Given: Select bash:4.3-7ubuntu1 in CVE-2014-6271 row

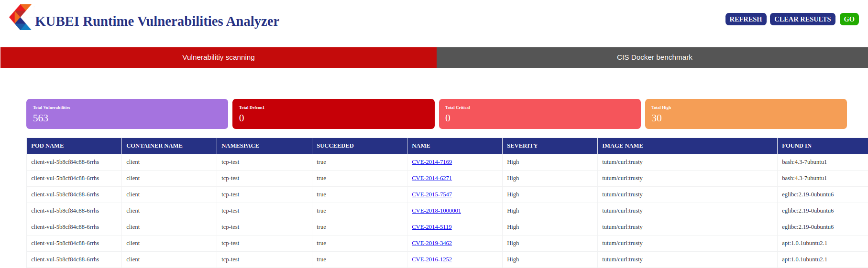Looking at the screenshot, I should 804,178.
